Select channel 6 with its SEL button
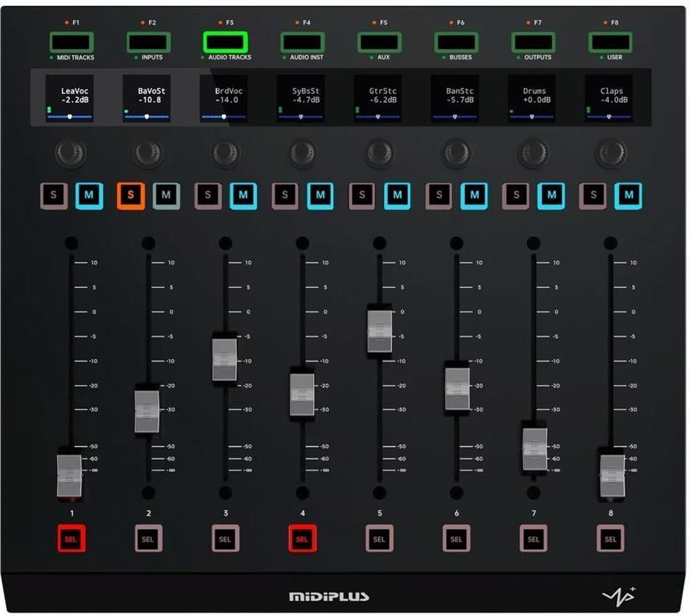Screen dimensions: 690x616 point(456,539)
